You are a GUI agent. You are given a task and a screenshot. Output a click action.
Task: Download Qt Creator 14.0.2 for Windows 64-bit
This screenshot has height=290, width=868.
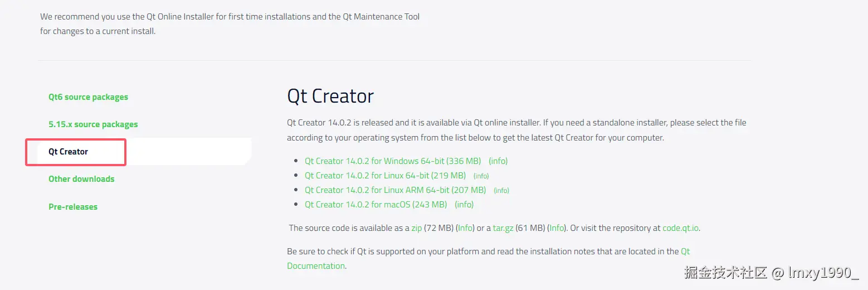click(393, 161)
